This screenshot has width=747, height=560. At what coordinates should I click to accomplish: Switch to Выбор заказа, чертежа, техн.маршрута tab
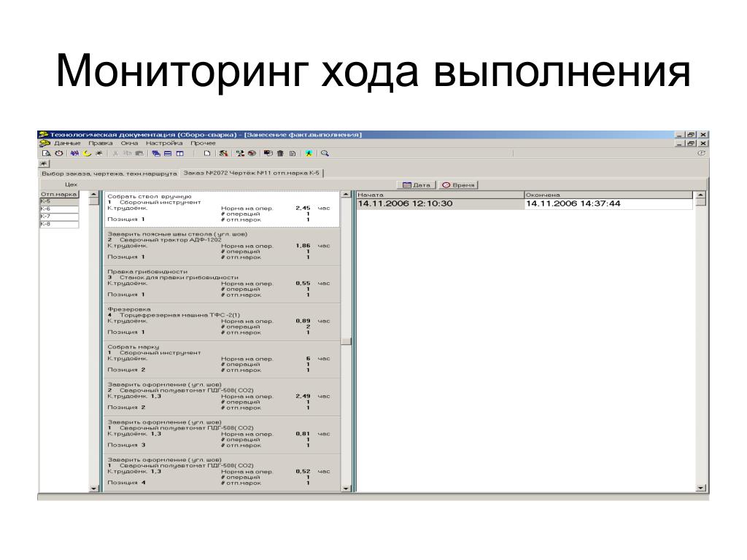(x=109, y=174)
